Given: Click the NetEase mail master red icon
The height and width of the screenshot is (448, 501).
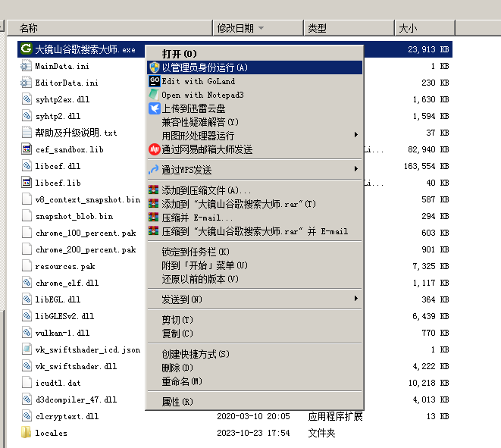Looking at the screenshot, I should point(154,149).
